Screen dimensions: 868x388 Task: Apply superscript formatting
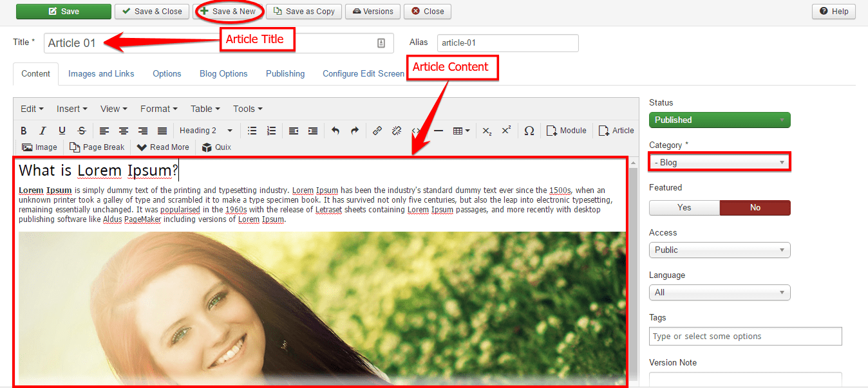click(x=506, y=131)
